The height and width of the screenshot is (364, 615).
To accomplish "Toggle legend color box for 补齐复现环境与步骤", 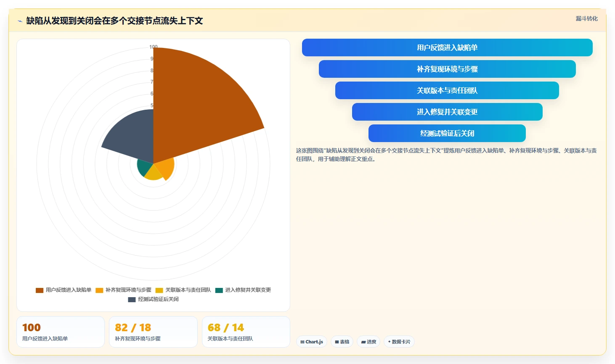I will [x=99, y=290].
